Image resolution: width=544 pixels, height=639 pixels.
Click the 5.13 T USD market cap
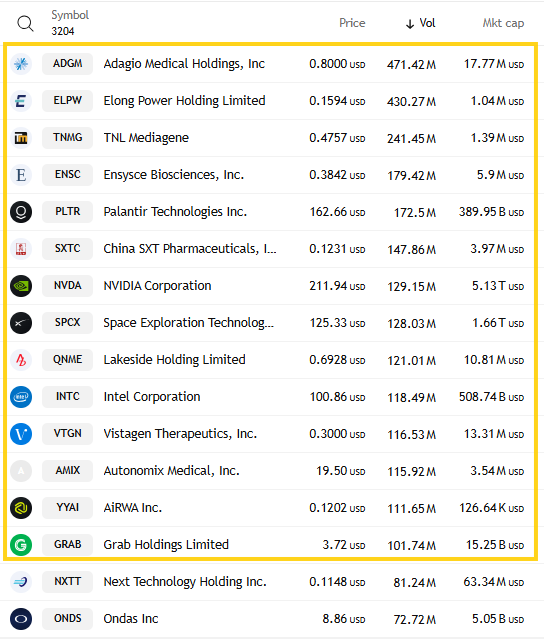(498, 286)
